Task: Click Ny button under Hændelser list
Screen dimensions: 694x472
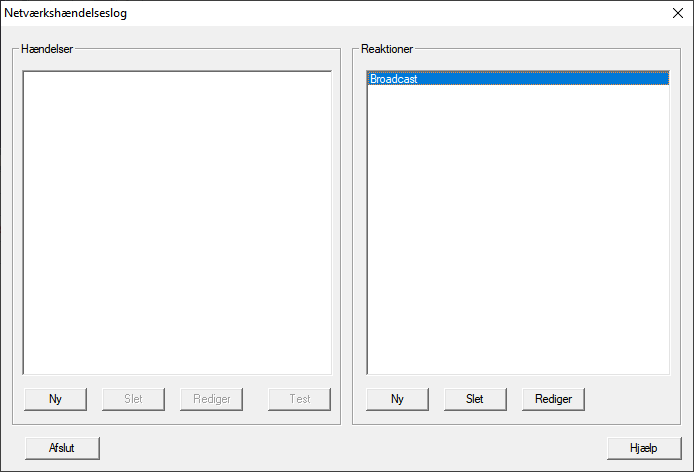Action: [55, 399]
